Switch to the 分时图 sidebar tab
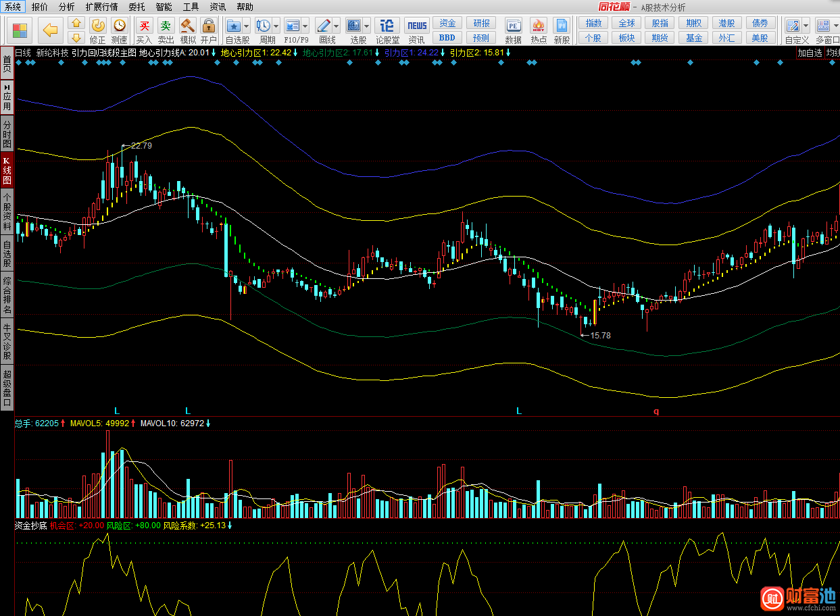 (x=7, y=134)
